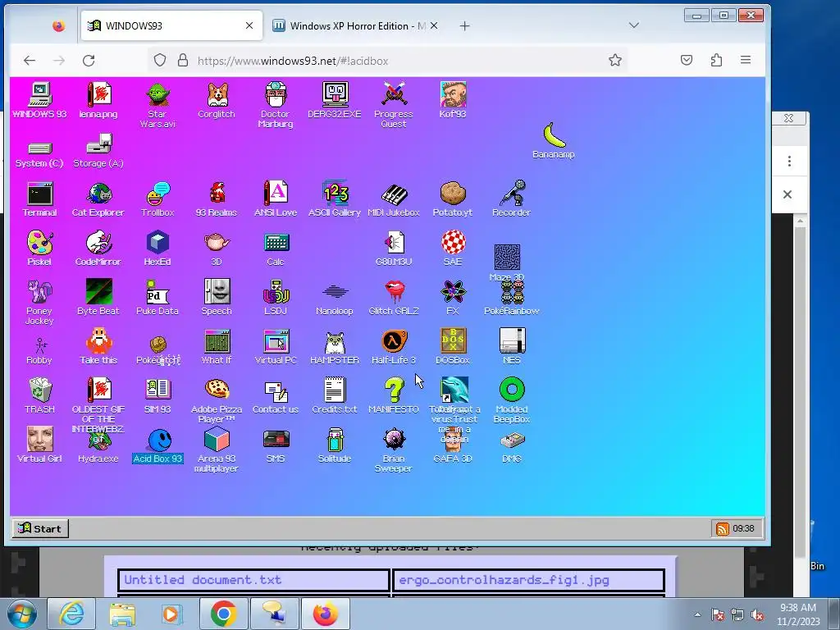Launch the NES emulator icon

point(513,340)
